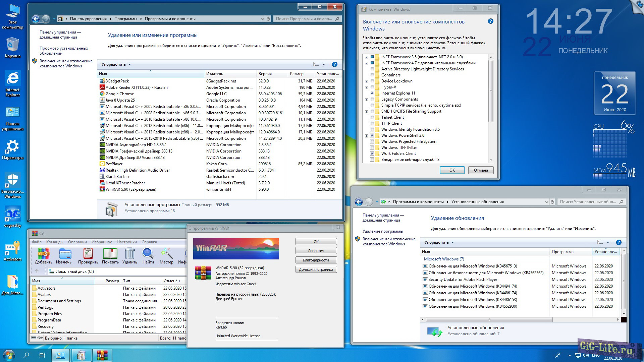
Task: Expand the Hyper-V component tree node
Action: (x=366, y=87)
